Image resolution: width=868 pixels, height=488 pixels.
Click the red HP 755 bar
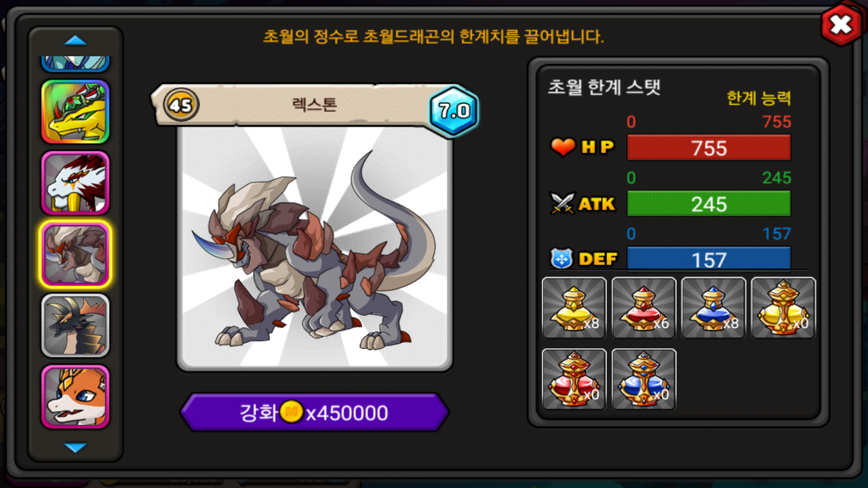point(709,148)
